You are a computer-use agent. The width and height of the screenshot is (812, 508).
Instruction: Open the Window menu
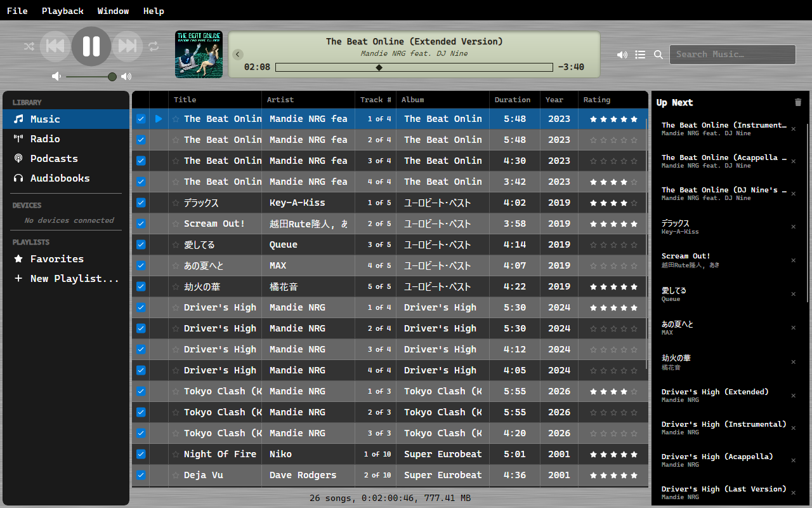[x=114, y=11]
